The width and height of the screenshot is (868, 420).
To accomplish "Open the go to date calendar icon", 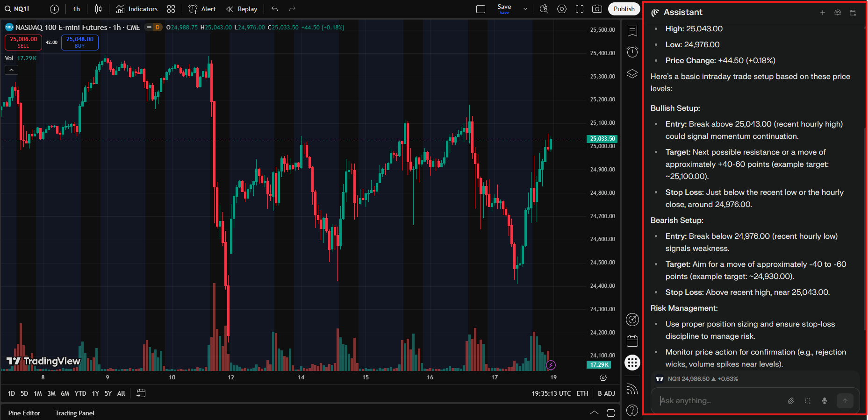I will (141, 393).
